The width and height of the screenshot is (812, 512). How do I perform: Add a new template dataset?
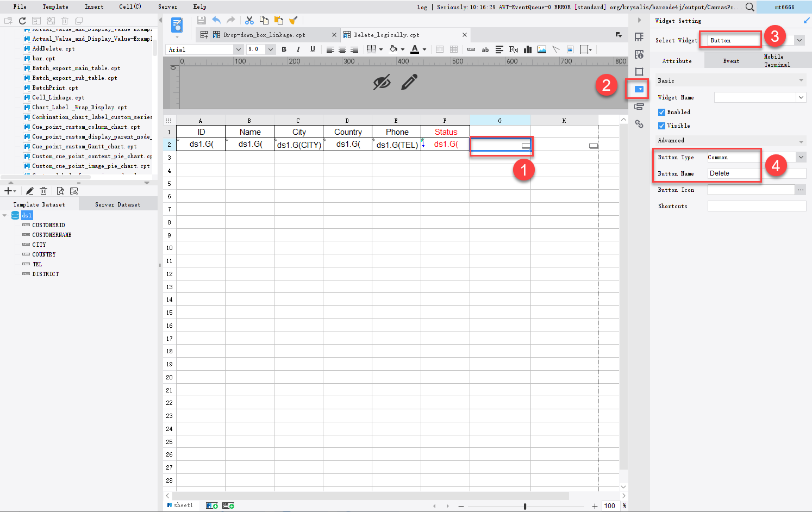point(9,191)
